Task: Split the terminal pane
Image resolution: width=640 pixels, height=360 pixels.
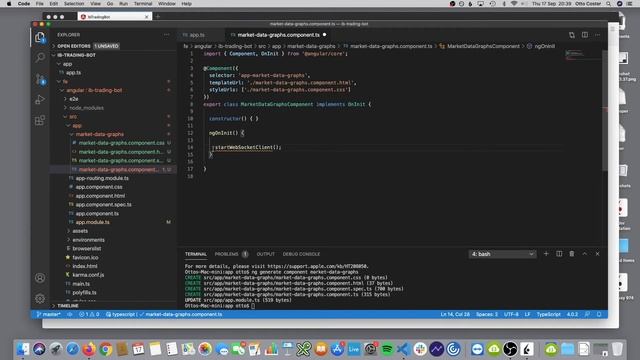Action: (x=559, y=254)
